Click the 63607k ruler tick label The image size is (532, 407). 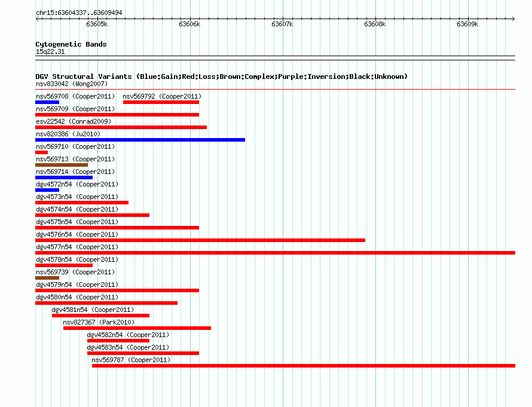pos(282,24)
